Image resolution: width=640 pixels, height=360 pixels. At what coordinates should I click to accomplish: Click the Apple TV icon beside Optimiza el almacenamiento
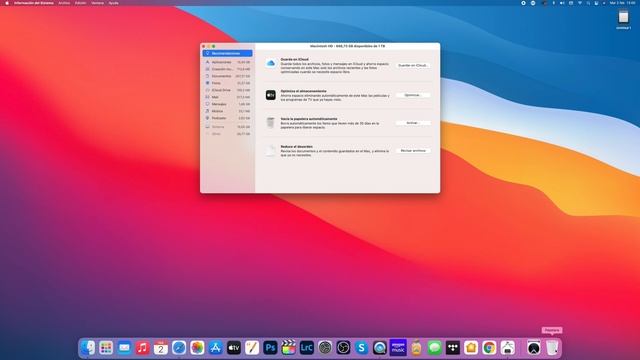pyautogui.click(x=271, y=95)
